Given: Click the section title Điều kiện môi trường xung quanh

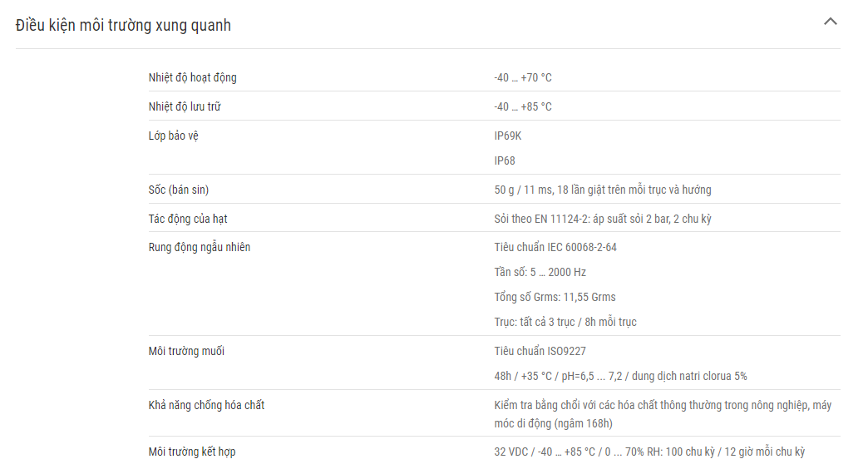Looking at the screenshot, I should pyautogui.click(x=123, y=26).
